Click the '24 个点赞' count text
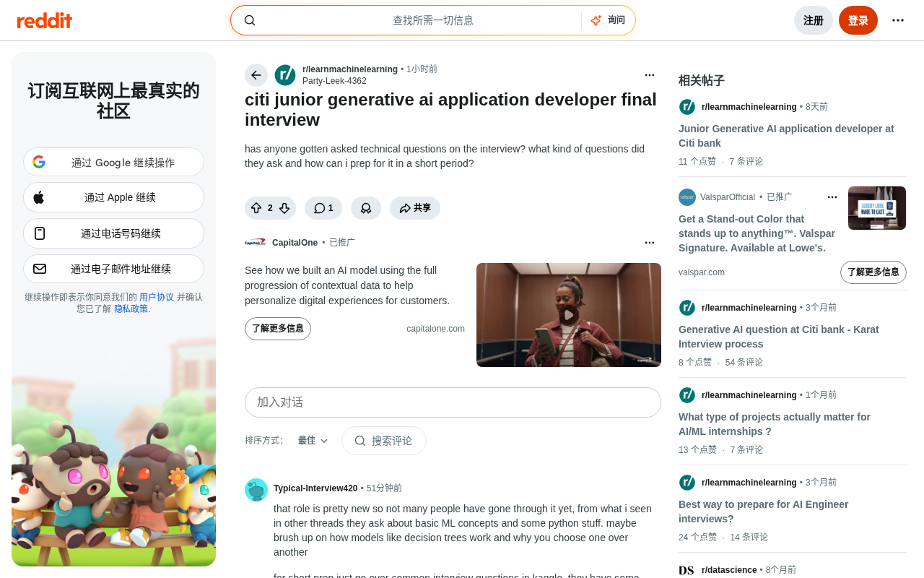 (x=697, y=538)
